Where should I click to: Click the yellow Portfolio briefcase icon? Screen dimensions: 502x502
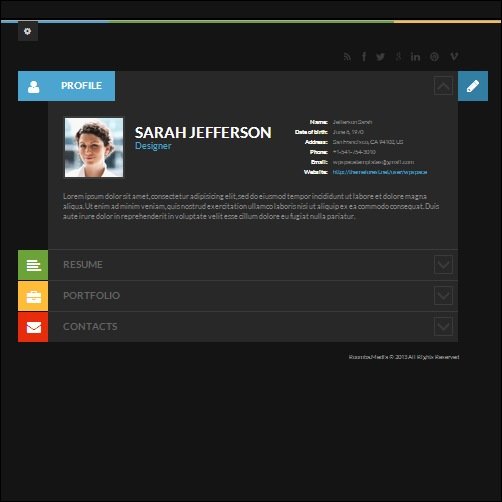tap(33, 296)
